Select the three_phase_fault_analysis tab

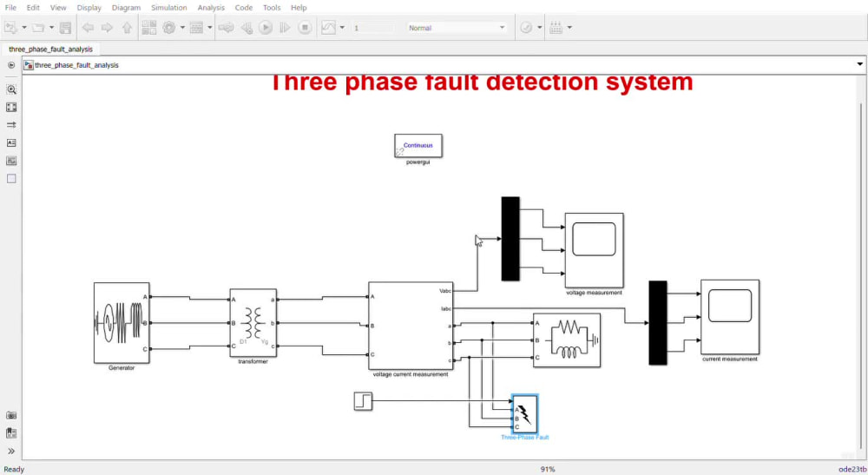(51, 49)
